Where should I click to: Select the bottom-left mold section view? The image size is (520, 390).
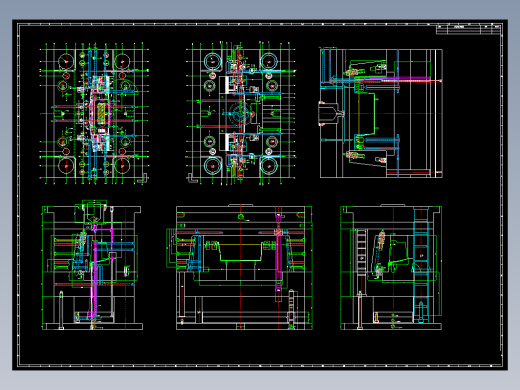pyautogui.click(x=92, y=265)
